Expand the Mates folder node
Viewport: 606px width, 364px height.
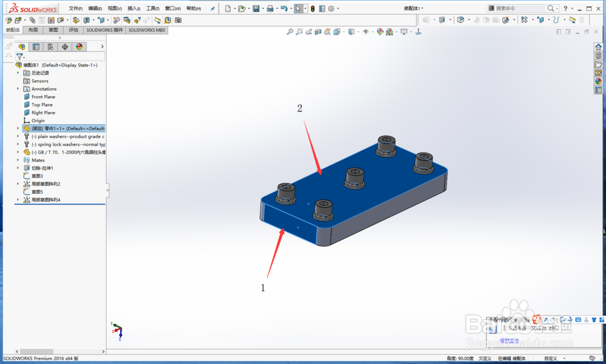[18, 159]
